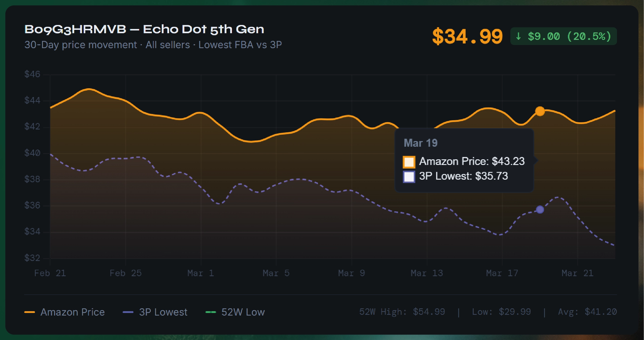Click the white 3P Lowest tooltip swatch
This screenshot has height=340, width=644.
409,177
